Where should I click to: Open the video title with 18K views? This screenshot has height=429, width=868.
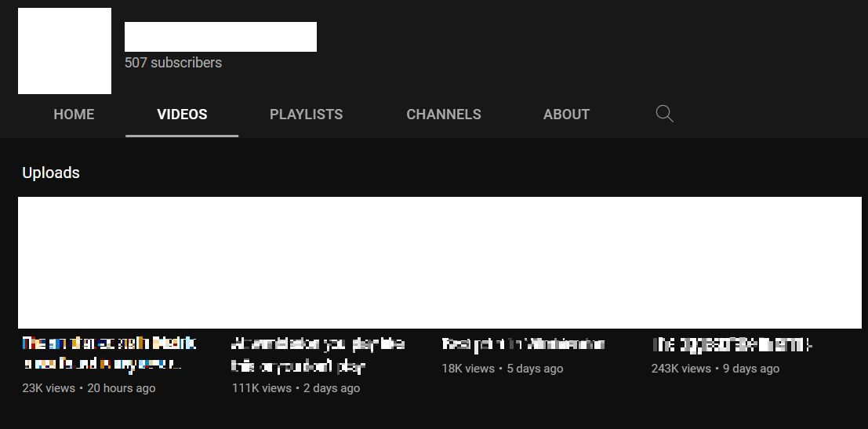click(523, 344)
